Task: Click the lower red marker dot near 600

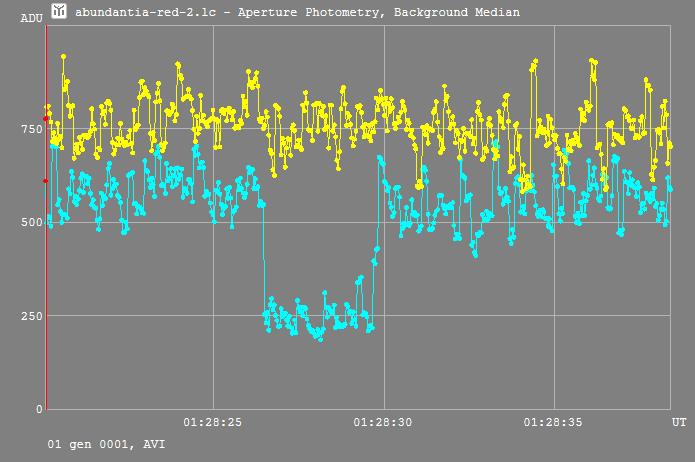Action: pyautogui.click(x=45, y=181)
